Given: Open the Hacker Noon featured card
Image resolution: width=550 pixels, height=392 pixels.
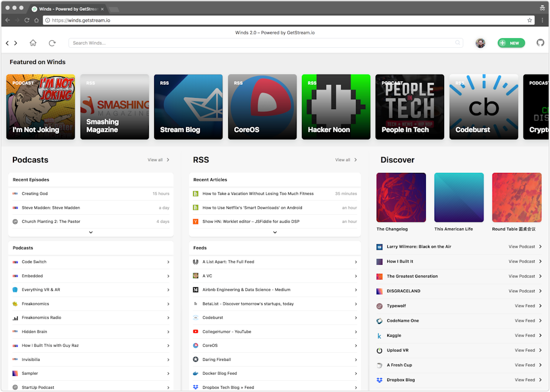Looking at the screenshot, I should pos(336,107).
